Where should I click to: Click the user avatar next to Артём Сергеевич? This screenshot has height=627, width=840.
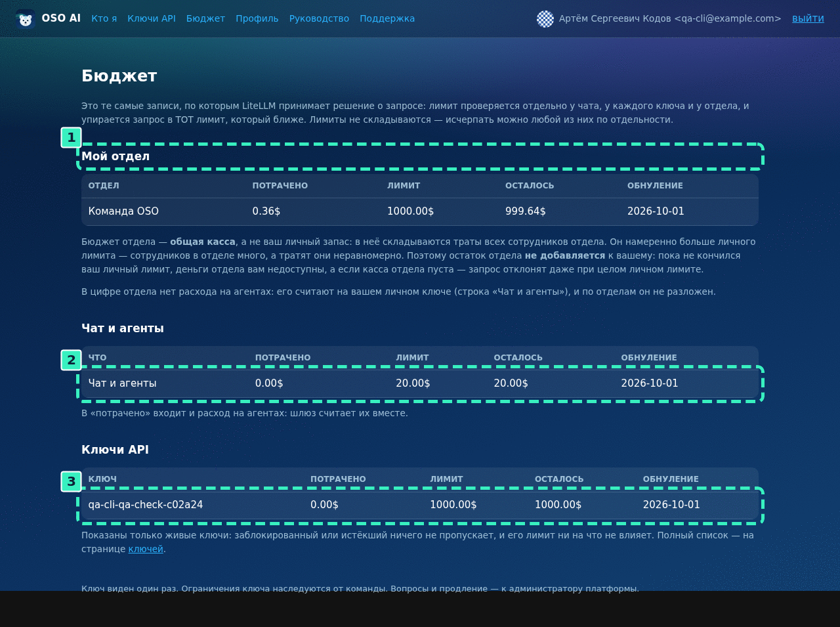tap(545, 19)
